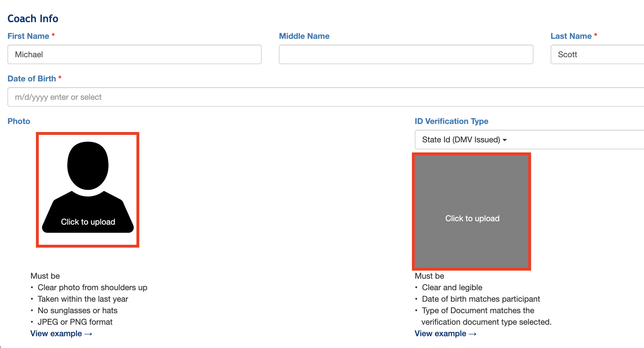Click the Date of Birth input field

[325, 97]
